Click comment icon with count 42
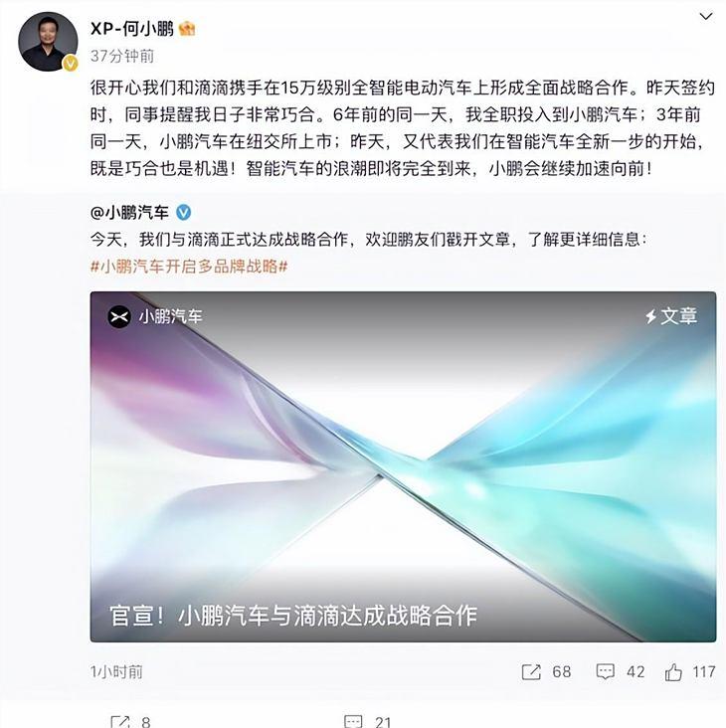The height and width of the screenshot is (728, 726). [605, 672]
